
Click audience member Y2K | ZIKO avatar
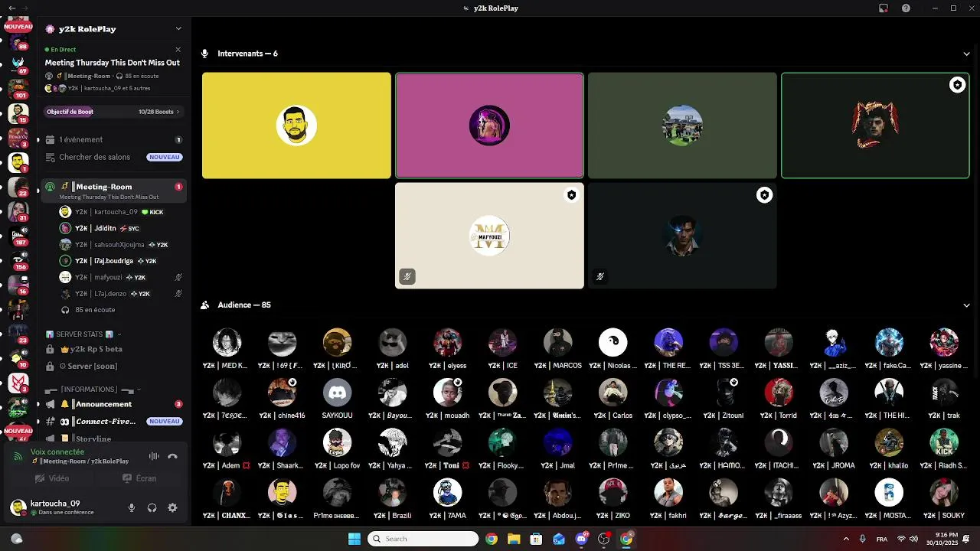[612, 493]
